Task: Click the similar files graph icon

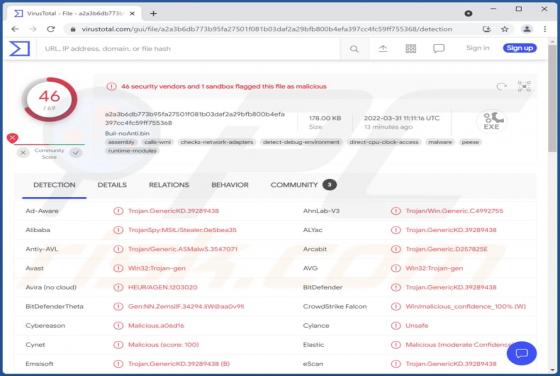Action: pyautogui.click(x=524, y=86)
